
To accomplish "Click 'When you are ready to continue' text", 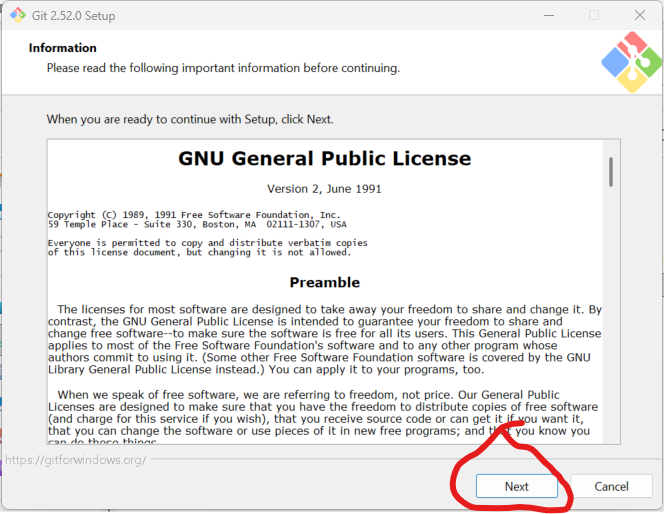I will click(190, 119).
